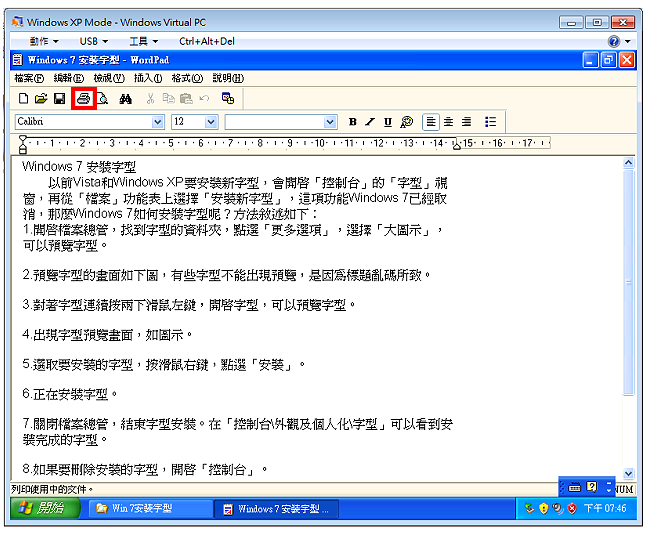Undo the last action
648x533 pixels.
204,98
